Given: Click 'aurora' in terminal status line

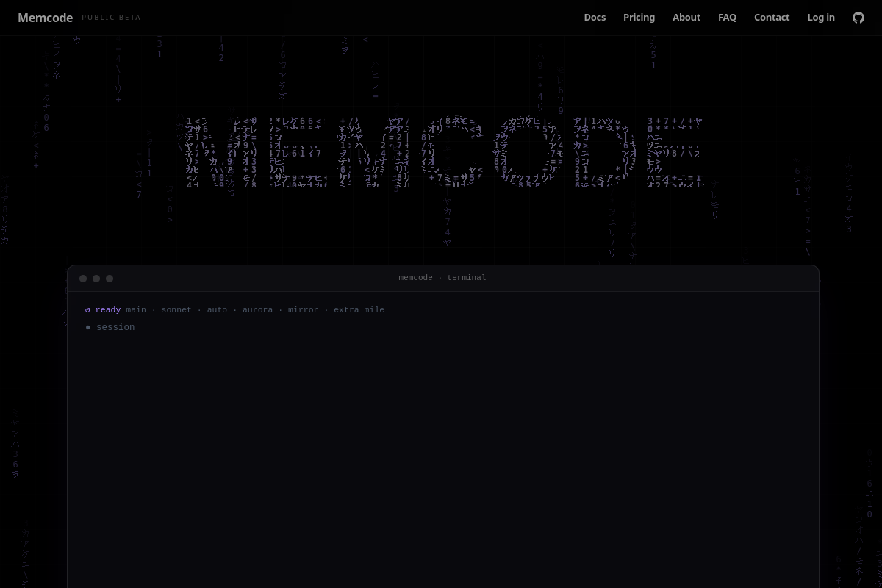Looking at the screenshot, I should tap(257, 310).
